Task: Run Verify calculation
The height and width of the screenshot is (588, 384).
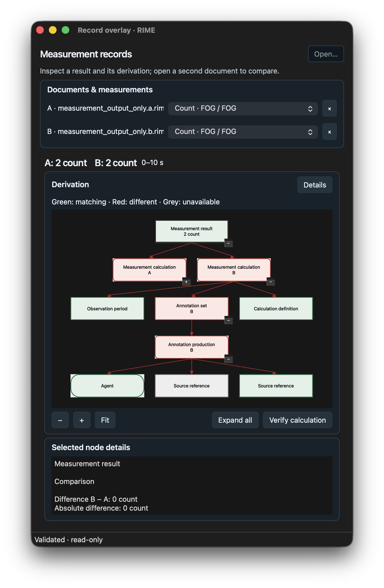Action: (x=297, y=420)
